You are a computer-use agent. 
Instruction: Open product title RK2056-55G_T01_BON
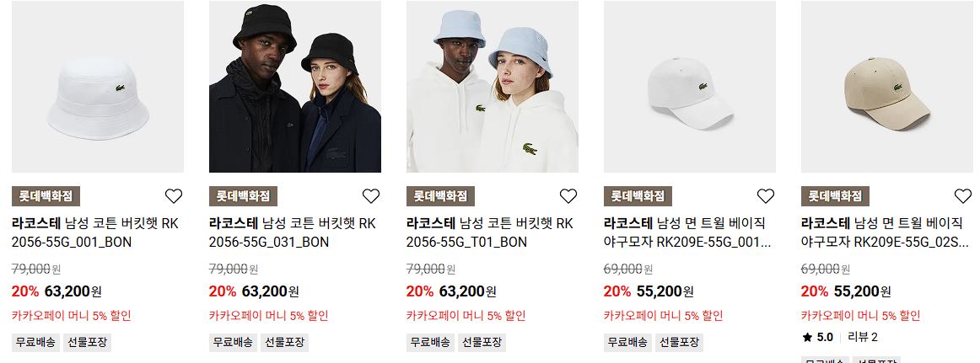(x=490, y=232)
